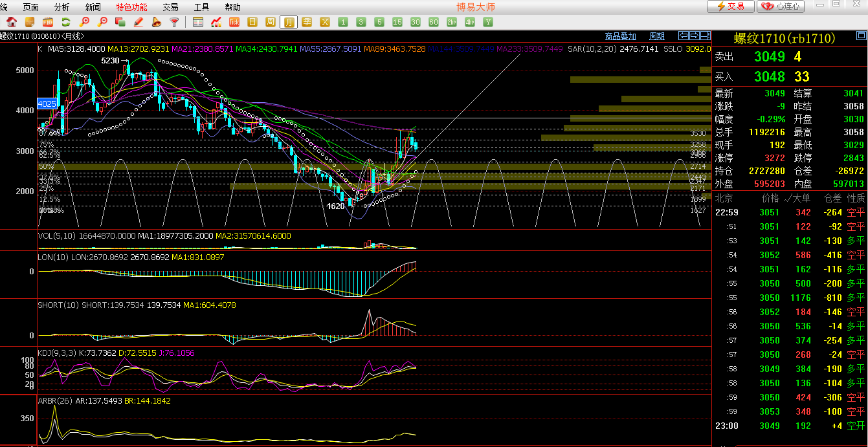Select the weekly 周 period button
Viewport: 868px width, 447px height.
(x=271, y=22)
